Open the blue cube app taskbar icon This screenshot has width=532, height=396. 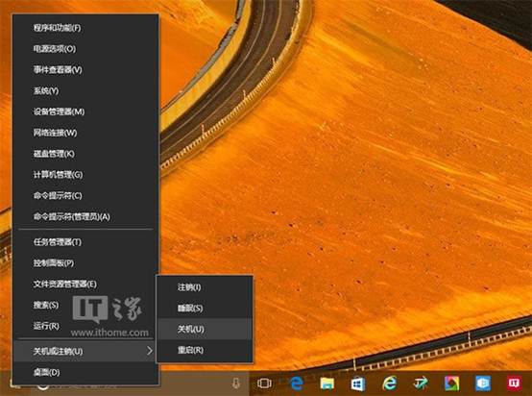[x=483, y=384]
